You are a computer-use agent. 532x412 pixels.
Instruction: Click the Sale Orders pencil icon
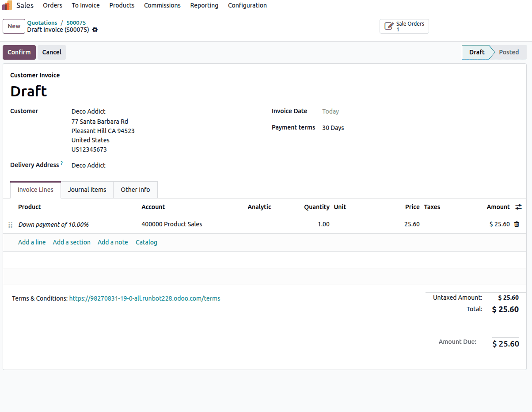click(389, 26)
